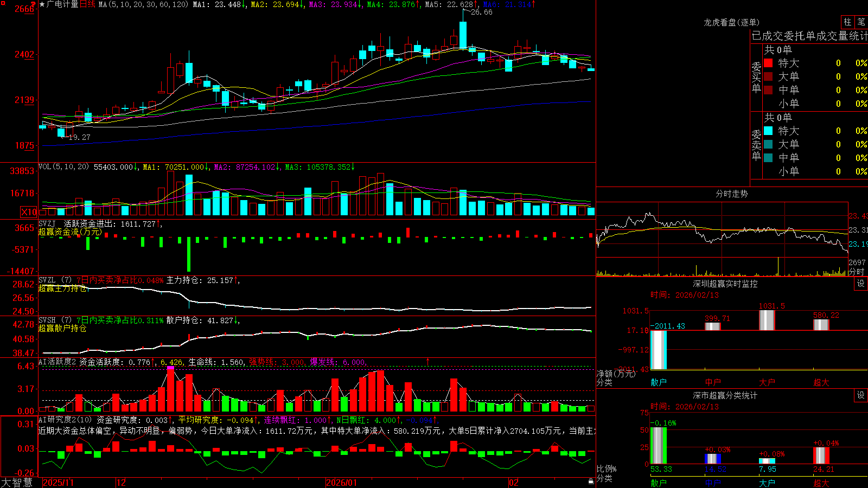Click the cyan 特大 sell-order color swatch
This screenshot has width=868, height=488.
pos(768,131)
